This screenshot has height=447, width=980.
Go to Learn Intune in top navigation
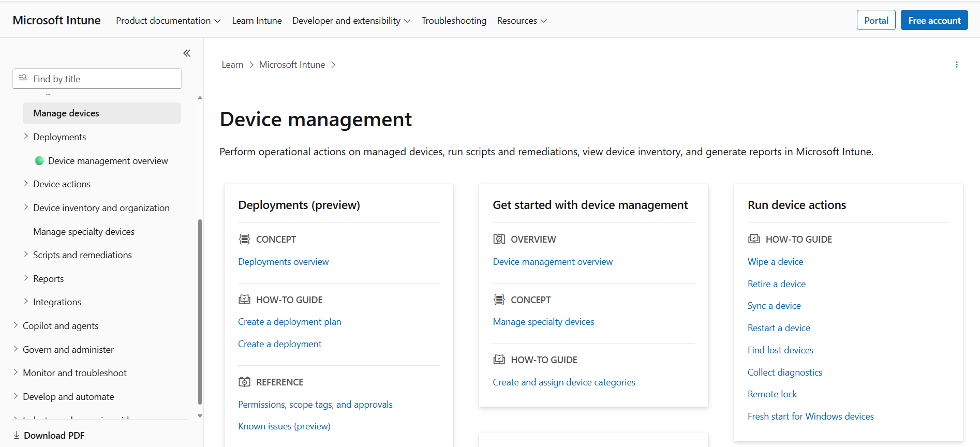tap(257, 21)
